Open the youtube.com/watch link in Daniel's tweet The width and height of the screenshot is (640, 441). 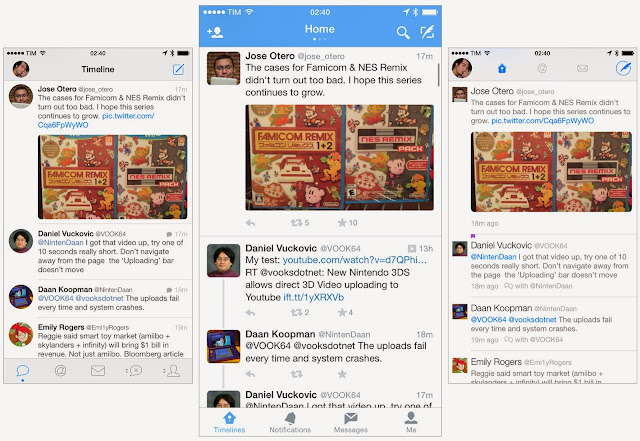(355, 260)
